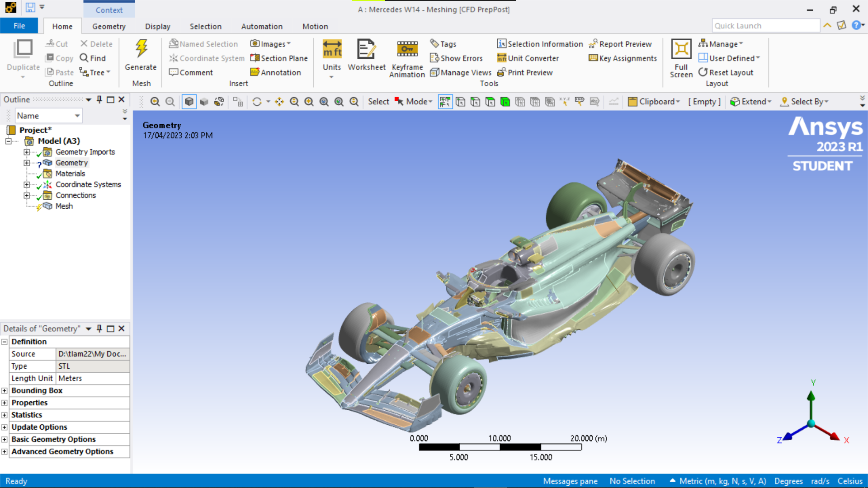Click the Manage layout button

(x=721, y=44)
